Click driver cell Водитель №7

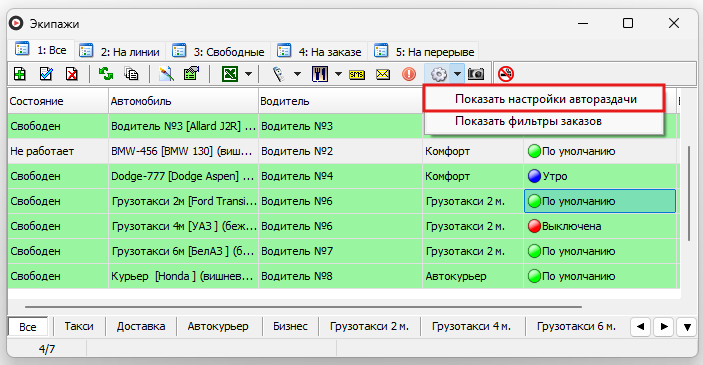point(340,252)
